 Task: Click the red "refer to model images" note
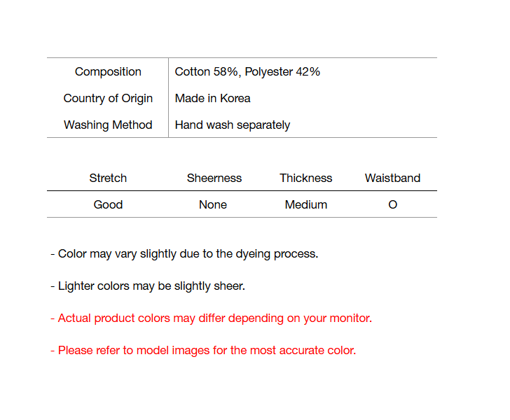click(x=203, y=350)
